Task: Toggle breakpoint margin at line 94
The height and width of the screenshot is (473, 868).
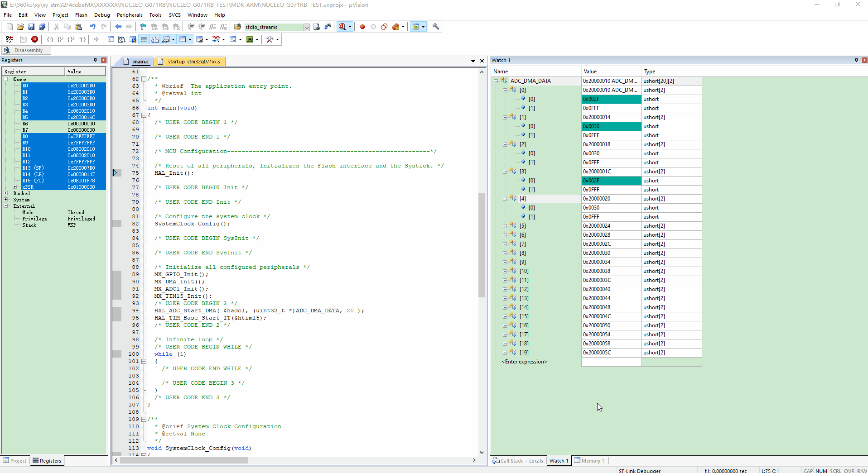Action: pyautogui.click(x=117, y=311)
